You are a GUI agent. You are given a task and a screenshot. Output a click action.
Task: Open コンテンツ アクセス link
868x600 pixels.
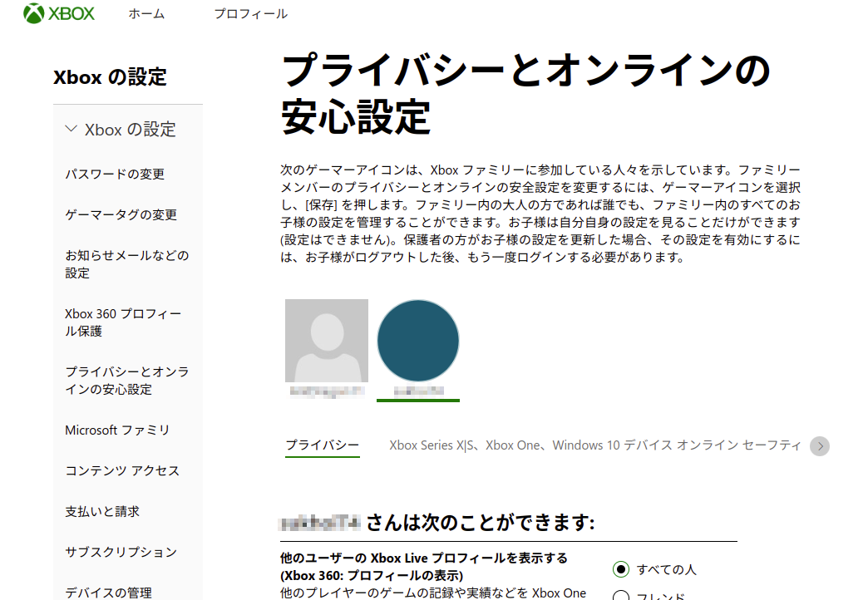(x=122, y=470)
